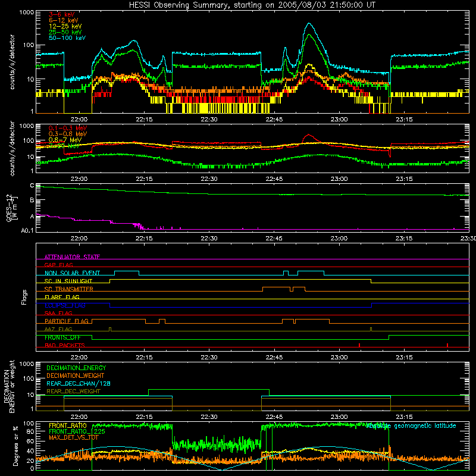Select the GAP_FLAG label

[58, 265]
